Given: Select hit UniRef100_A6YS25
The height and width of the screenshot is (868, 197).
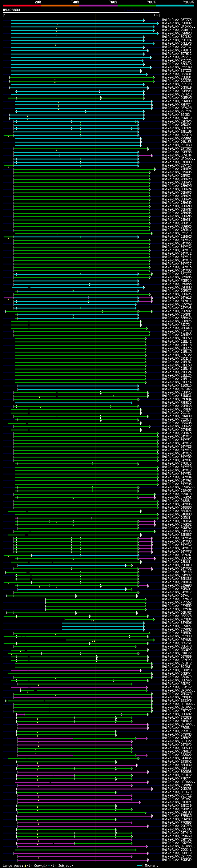Looking at the screenshot, I should 177,108.
